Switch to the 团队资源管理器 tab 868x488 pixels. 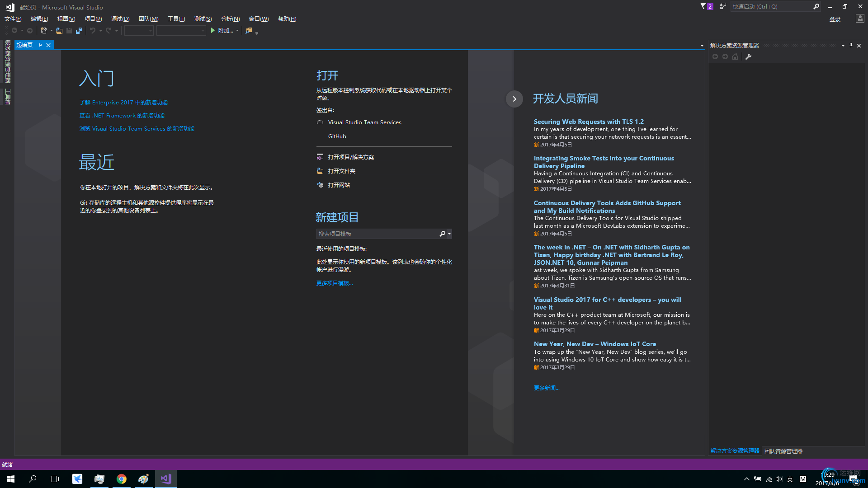[x=783, y=451]
